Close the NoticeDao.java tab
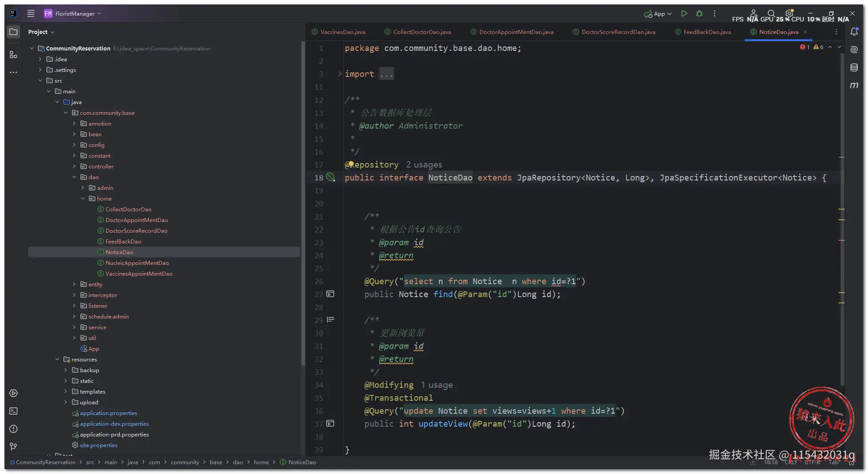 pos(805,32)
